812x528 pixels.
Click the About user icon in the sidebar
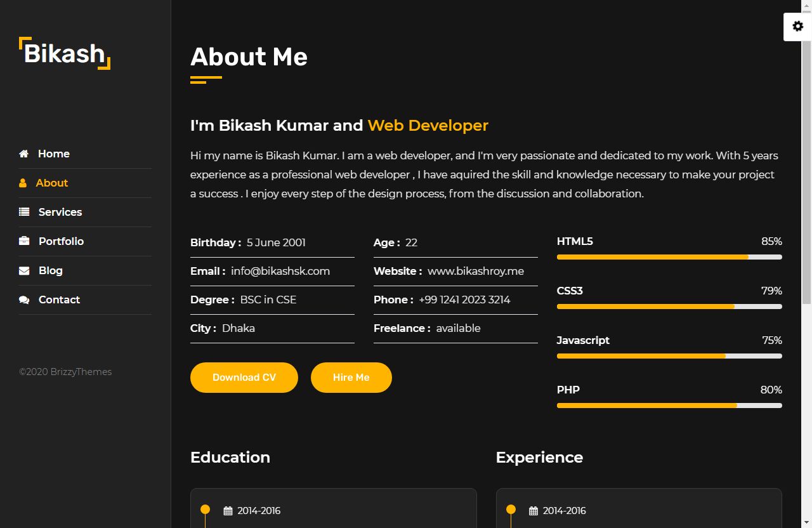(23, 183)
